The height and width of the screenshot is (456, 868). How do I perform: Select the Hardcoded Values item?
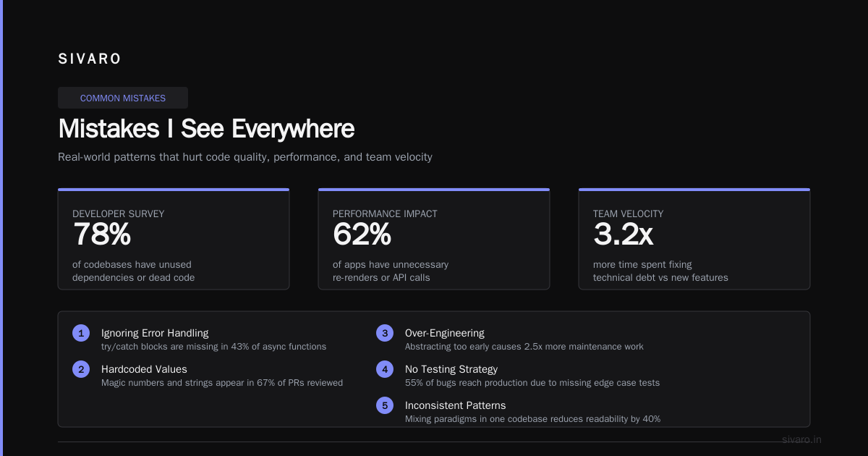208,376
